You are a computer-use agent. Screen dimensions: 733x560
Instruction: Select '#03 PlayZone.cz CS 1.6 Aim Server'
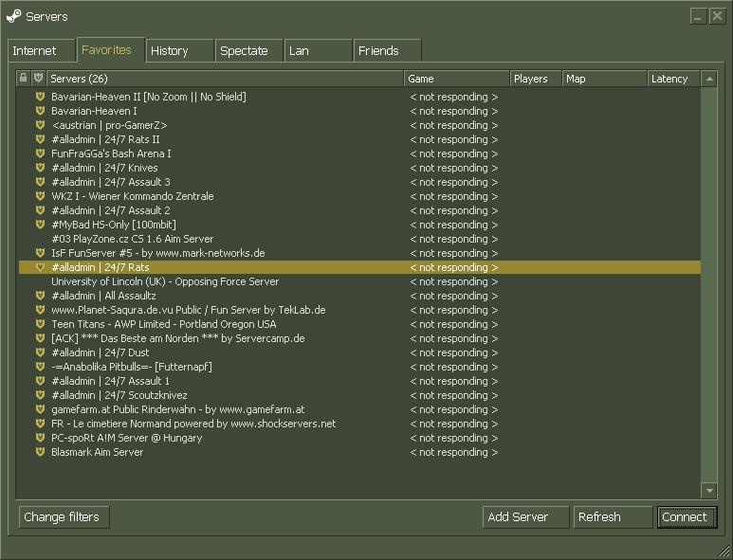tap(133, 239)
